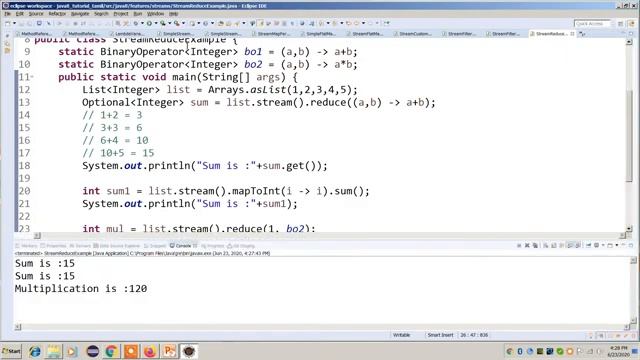Screen dimensions: 640x360
Task: Open the External Tools dropdown arrow
Action: coord(183,24)
